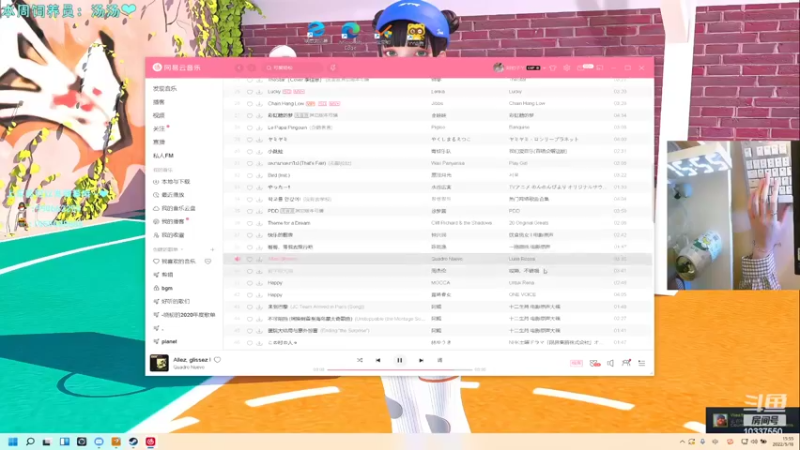Open 发现音乐 in the sidebar
This screenshot has width=800, height=450.
pos(164,89)
